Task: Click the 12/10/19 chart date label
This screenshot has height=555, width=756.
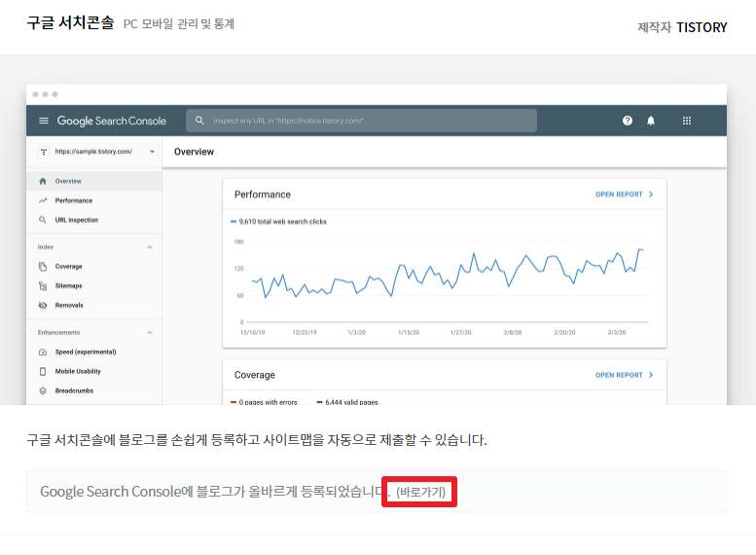Action: click(x=252, y=333)
